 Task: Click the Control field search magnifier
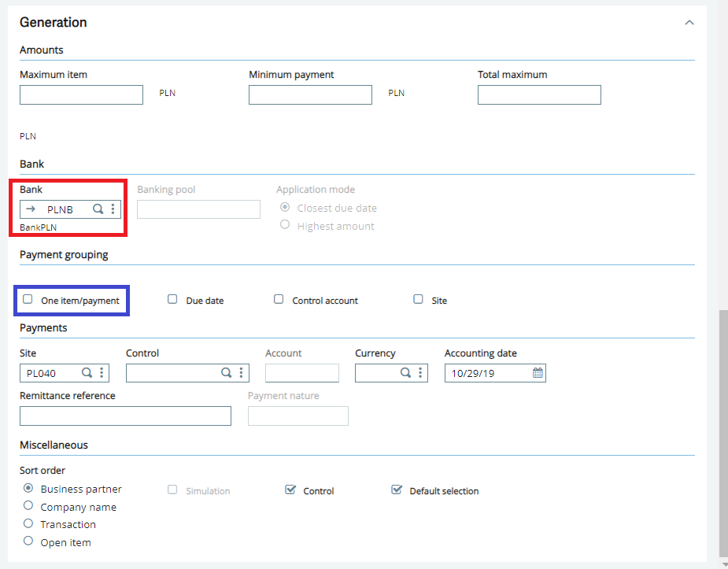226,373
